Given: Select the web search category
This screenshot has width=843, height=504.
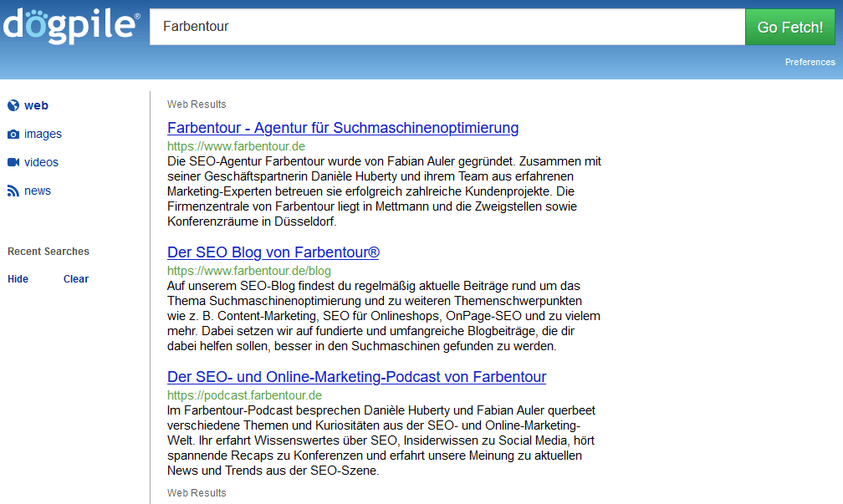Looking at the screenshot, I should click(x=36, y=105).
